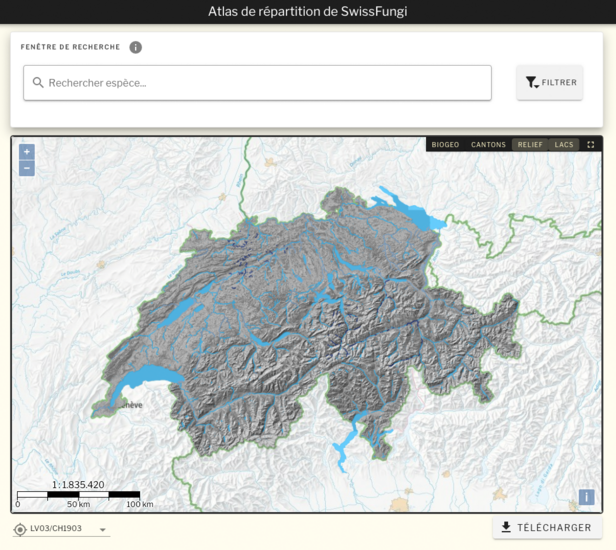Toggle the CANTONS boundaries layer
616x550 pixels.
coord(488,145)
